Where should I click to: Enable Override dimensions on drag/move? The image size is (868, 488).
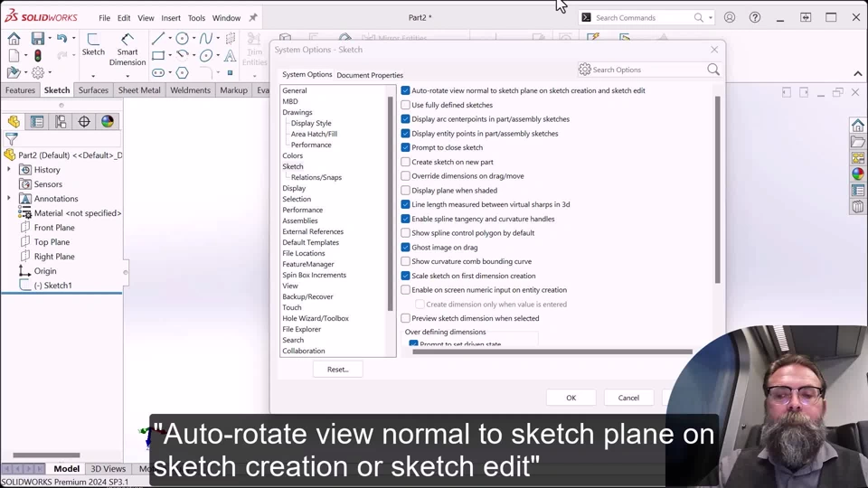coord(405,176)
